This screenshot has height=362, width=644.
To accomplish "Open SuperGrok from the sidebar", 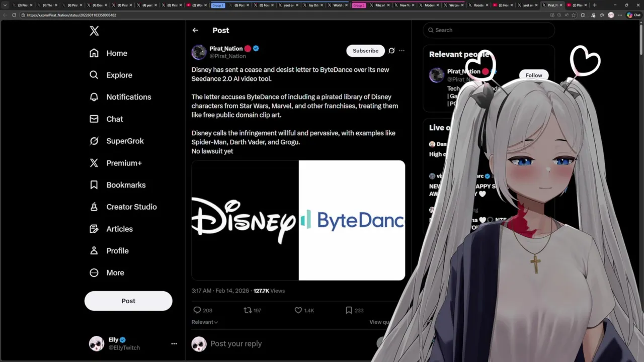I will (116, 141).
